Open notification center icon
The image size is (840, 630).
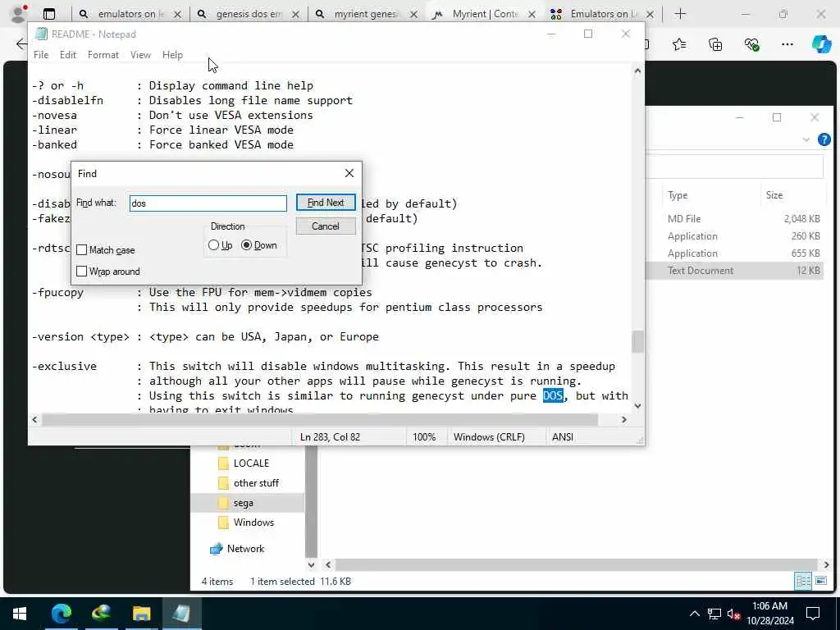point(813,614)
